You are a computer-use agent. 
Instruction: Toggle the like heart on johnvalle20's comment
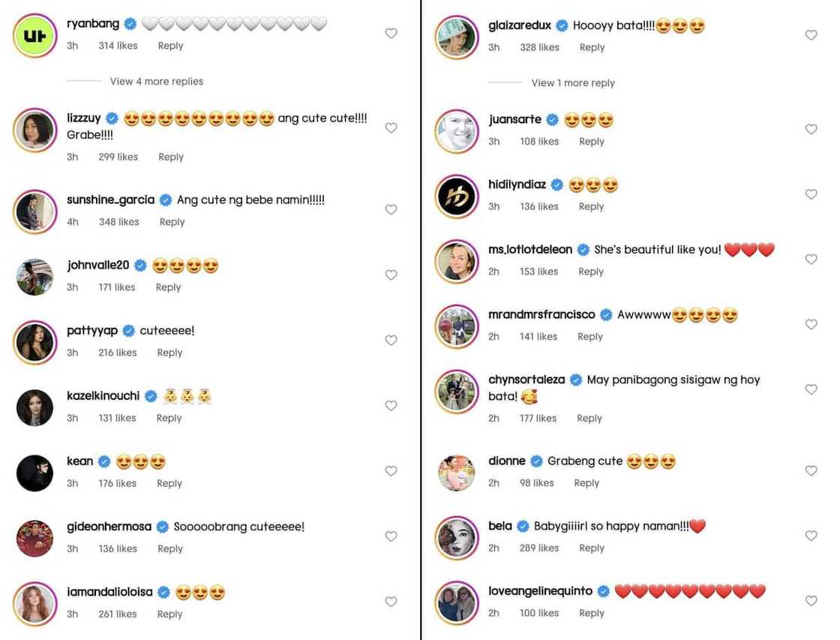pyautogui.click(x=391, y=275)
